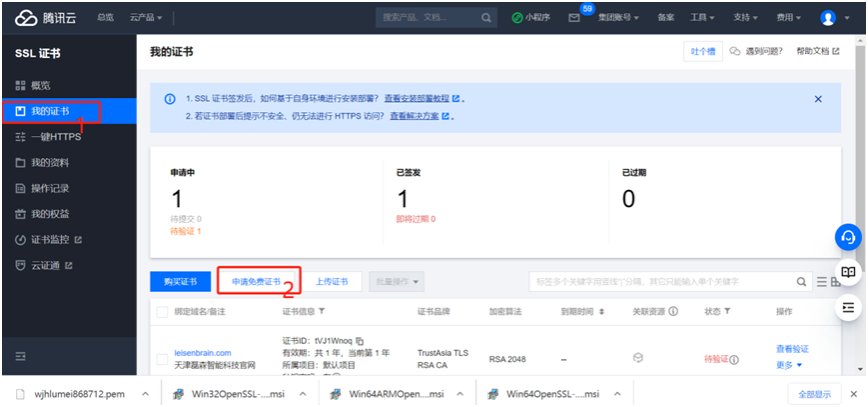
Task: Open 备案 in the top bar
Action: pos(665,18)
